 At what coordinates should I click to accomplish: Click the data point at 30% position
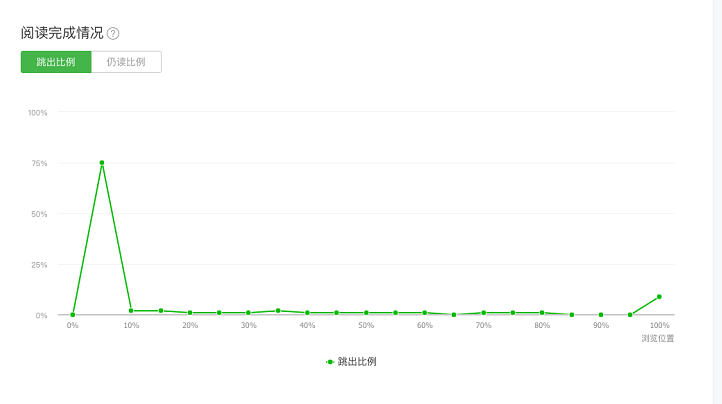(x=248, y=313)
